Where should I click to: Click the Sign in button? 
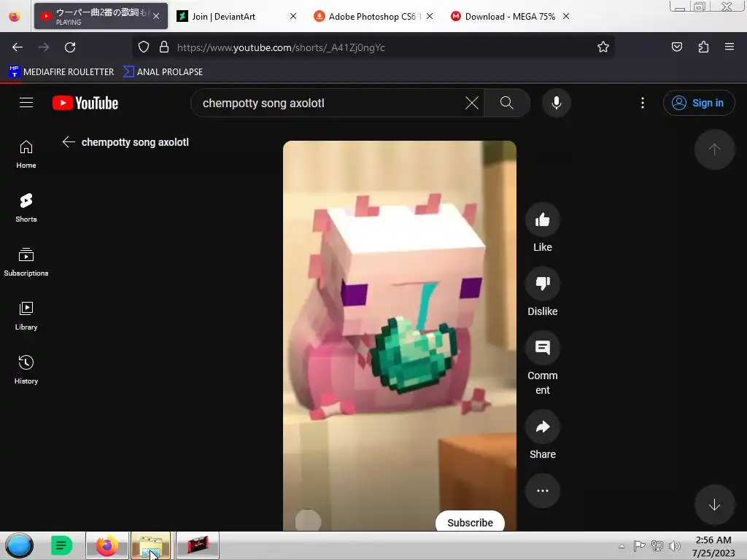click(698, 103)
